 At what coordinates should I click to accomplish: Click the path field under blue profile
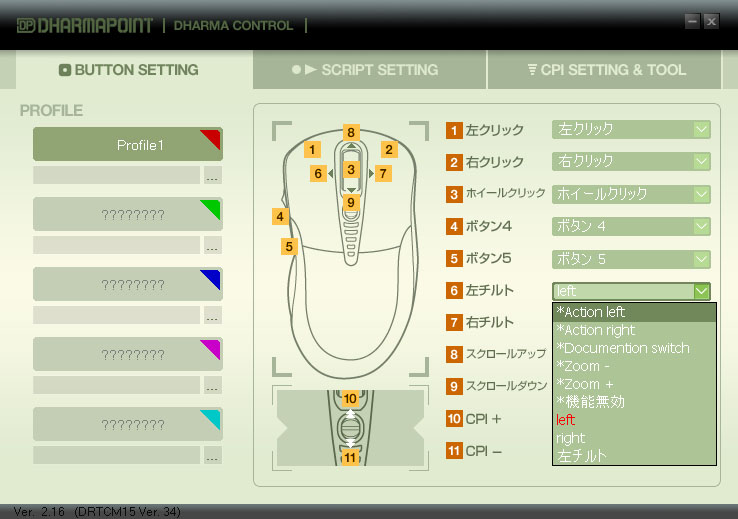(117, 315)
